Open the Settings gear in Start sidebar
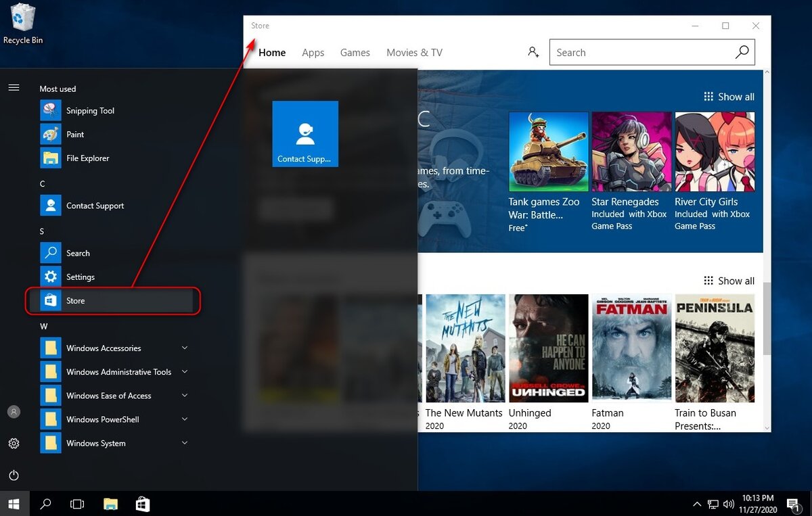 click(14, 444)
